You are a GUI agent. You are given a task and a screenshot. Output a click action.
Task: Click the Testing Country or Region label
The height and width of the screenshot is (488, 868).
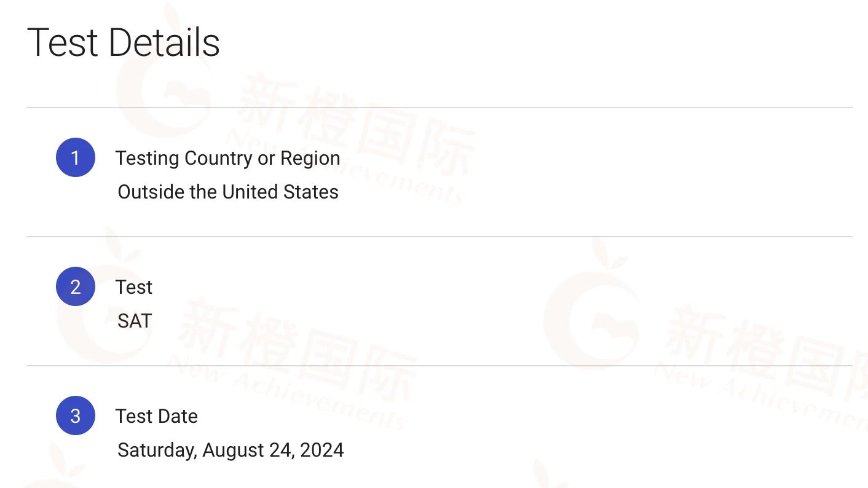(227, 158)
